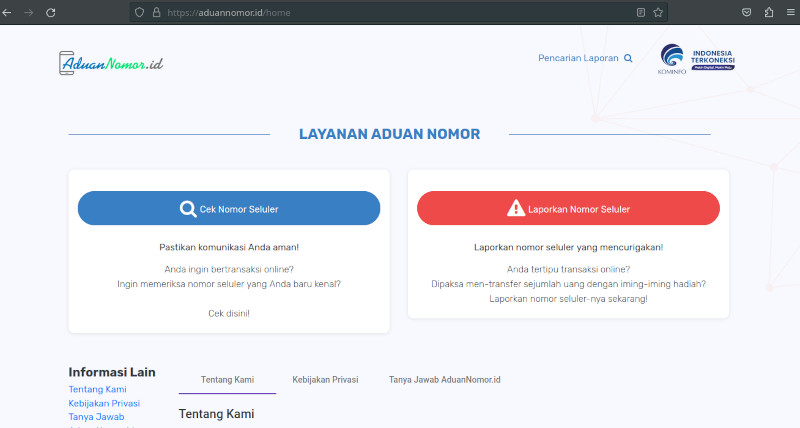Image resolution: width=800 pixels, height=428 pixels.
Task: Click 'Laporkan nomor seluler-nya sekarang!' text
Action: 568,298
